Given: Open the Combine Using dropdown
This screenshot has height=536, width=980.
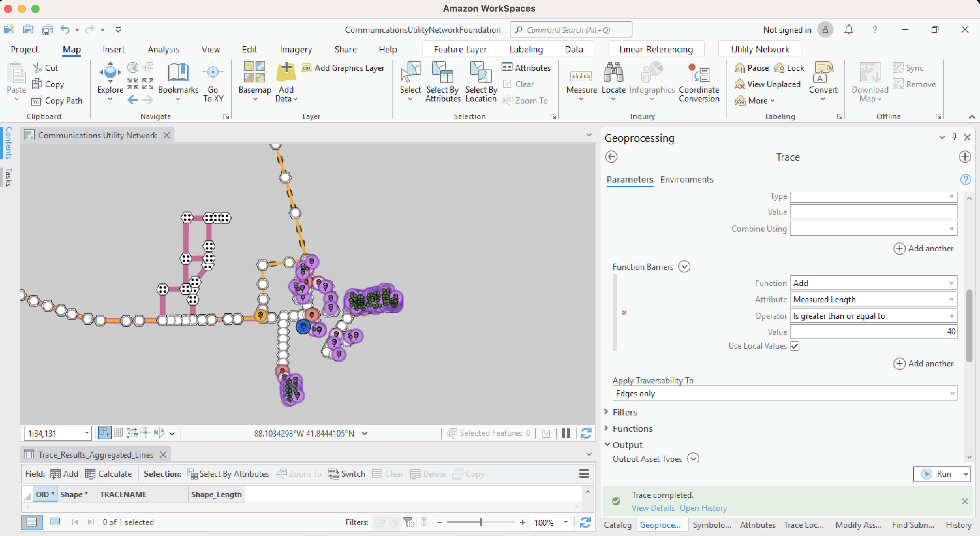Looking at the screenshot, I should (873, 228).
